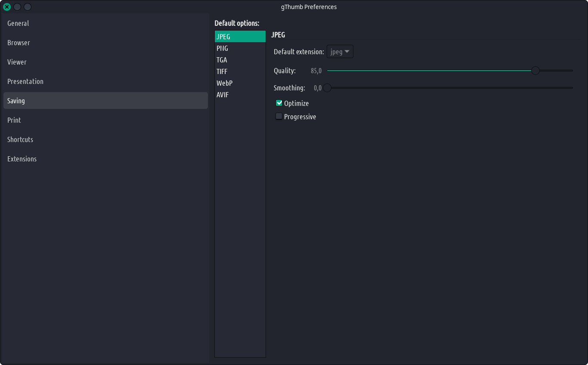Viewport: 588px width, 365px height.
Task: Enable the Progressive checkbox
Action: (x=279, y=116)
